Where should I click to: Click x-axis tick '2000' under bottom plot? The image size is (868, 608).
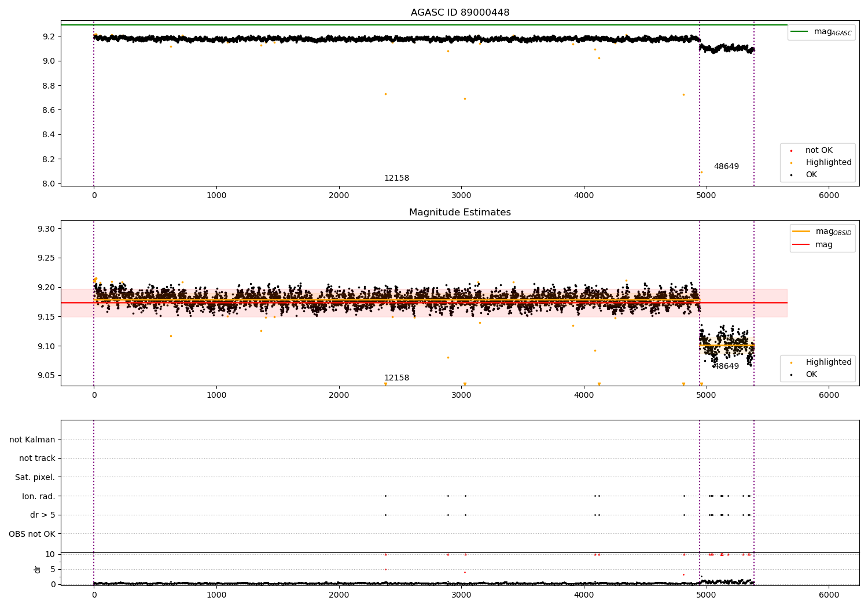pyautogui.click(x=339, y=595)
